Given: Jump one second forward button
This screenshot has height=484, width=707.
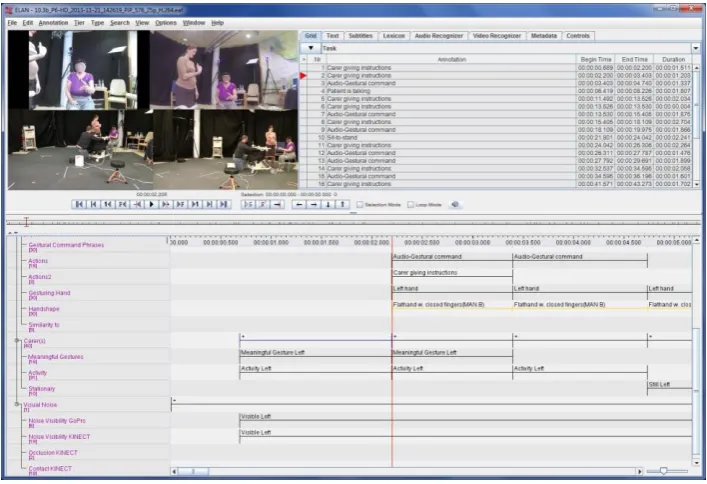Looking at the screenshot, I should [x=194, y=204].
